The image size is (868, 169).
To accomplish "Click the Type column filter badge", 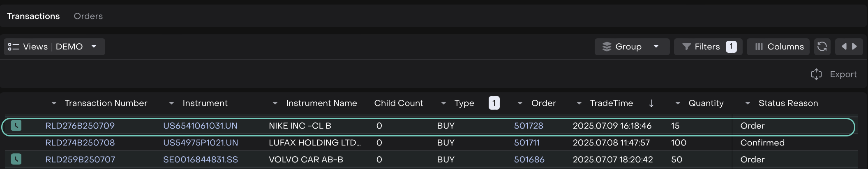I will pos(494,103).
